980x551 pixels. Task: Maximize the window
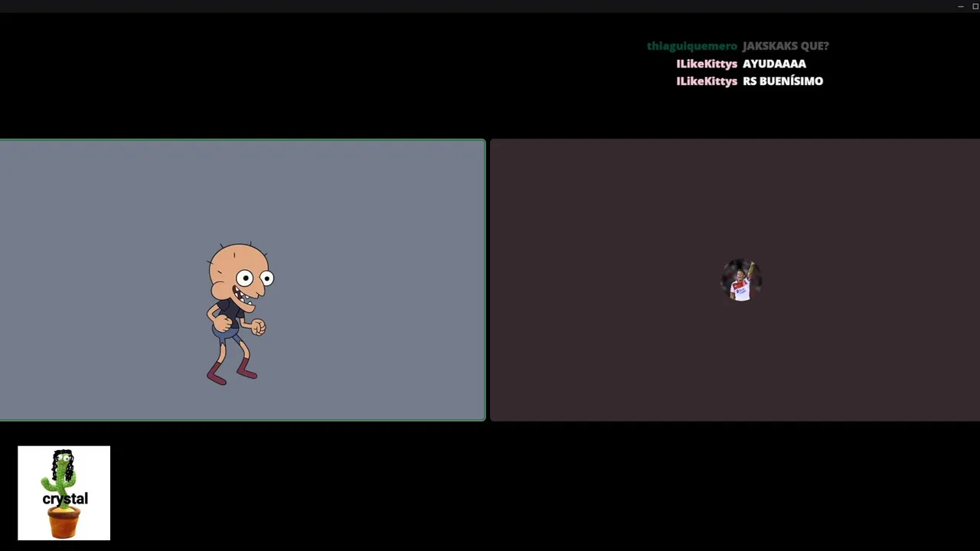(x=975, y=6)
